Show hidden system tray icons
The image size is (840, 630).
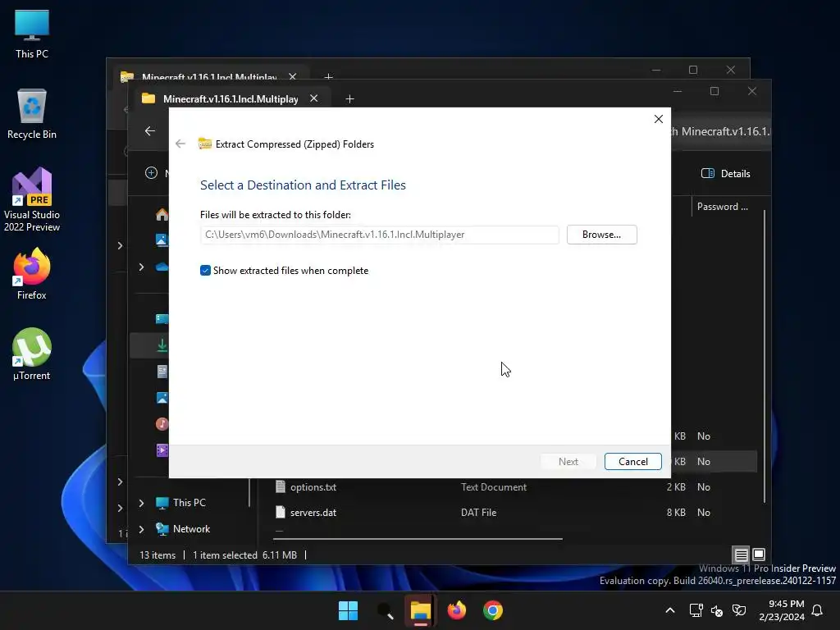click(x=669, y=610)
